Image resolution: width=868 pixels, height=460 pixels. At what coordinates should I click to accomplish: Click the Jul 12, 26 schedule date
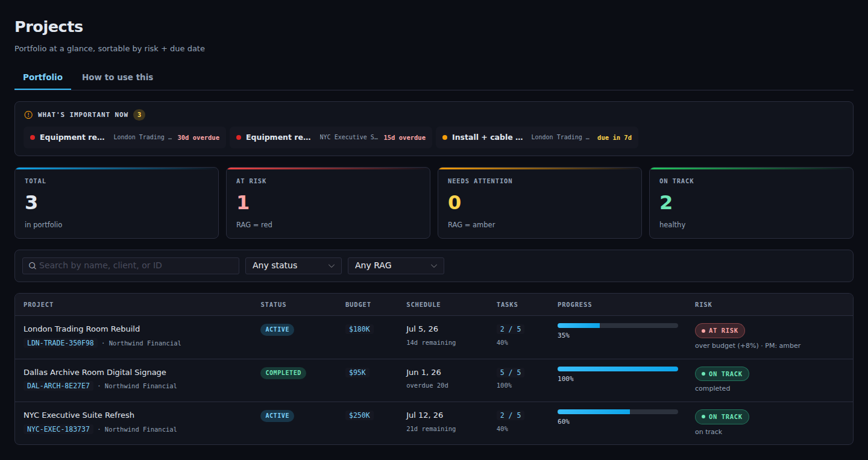click(424, 415)
